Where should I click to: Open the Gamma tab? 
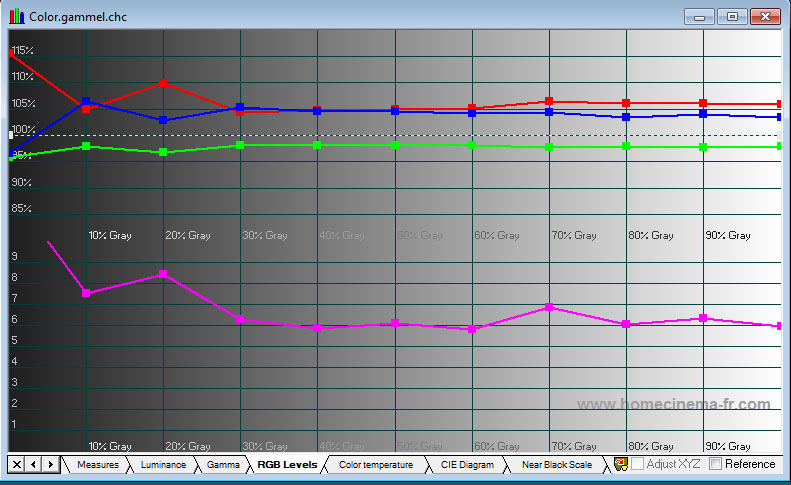click(x=223, y=465)
